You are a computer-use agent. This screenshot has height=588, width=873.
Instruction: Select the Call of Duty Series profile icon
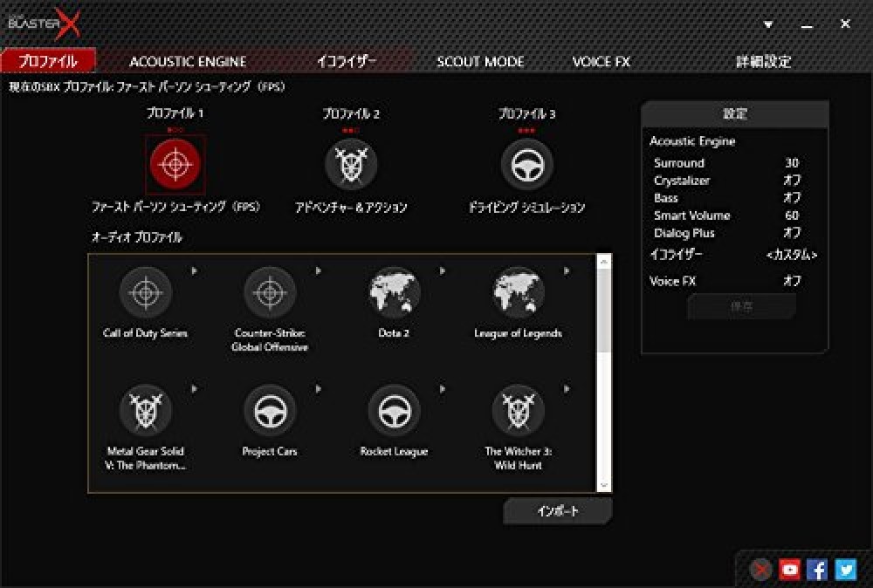[x=146, y=292]
